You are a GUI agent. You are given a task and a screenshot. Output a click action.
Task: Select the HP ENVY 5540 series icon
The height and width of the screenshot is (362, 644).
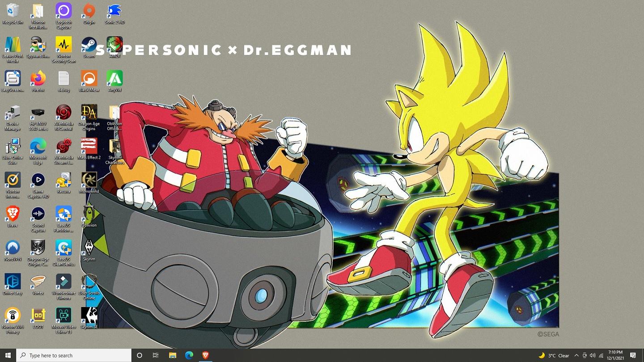[38, 118]
